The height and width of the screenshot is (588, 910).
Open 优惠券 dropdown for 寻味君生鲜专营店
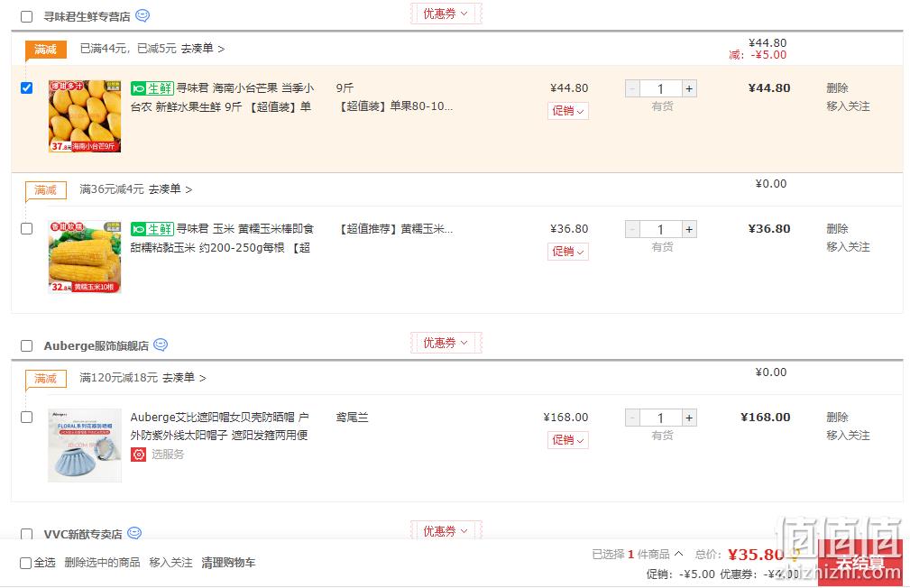click(446, 14)
